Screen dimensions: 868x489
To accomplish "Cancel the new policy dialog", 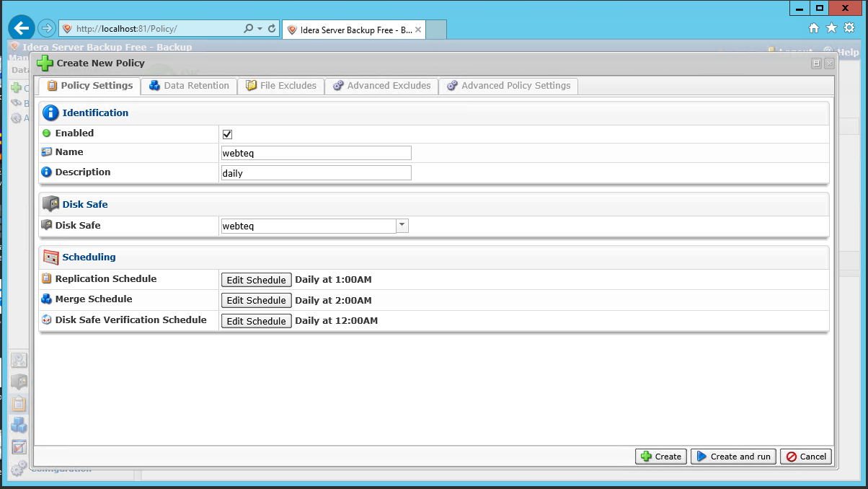I will (x=806, y=457).
